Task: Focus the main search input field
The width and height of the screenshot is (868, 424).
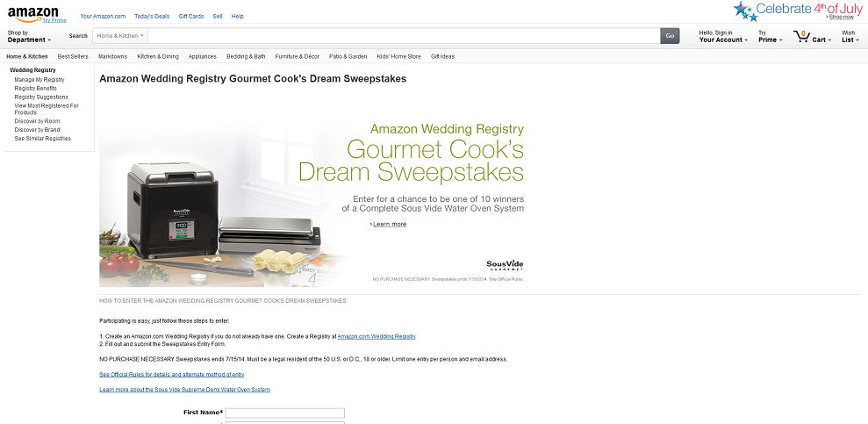Action: pyautogui.click(x=404, y=36)
